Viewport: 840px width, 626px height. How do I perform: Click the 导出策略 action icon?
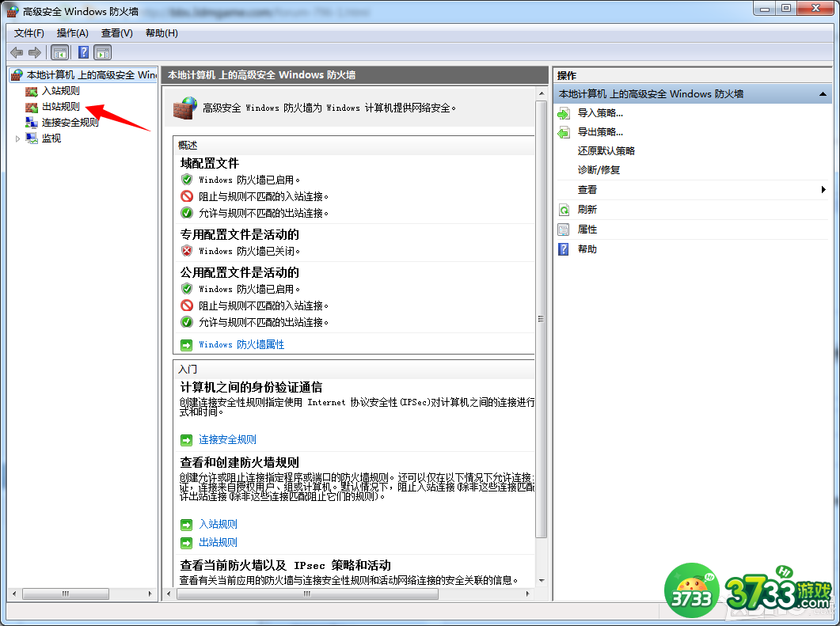point(564,132)
